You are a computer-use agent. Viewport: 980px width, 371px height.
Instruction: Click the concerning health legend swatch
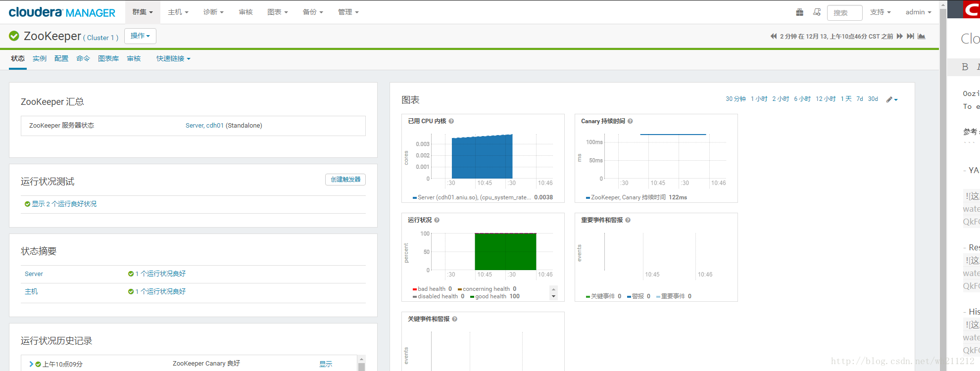[x=460, y=289]
